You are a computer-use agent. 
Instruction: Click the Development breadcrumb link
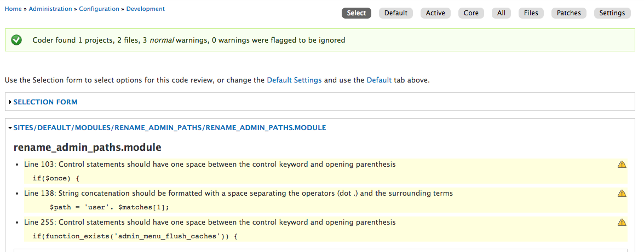[x=146, y=9]
